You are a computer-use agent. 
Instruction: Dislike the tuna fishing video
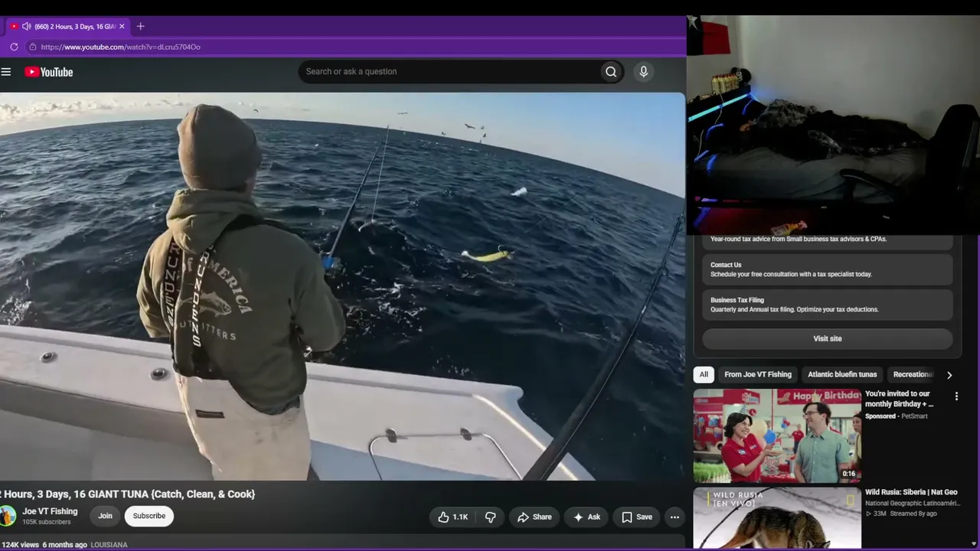[x=491, y=517]
